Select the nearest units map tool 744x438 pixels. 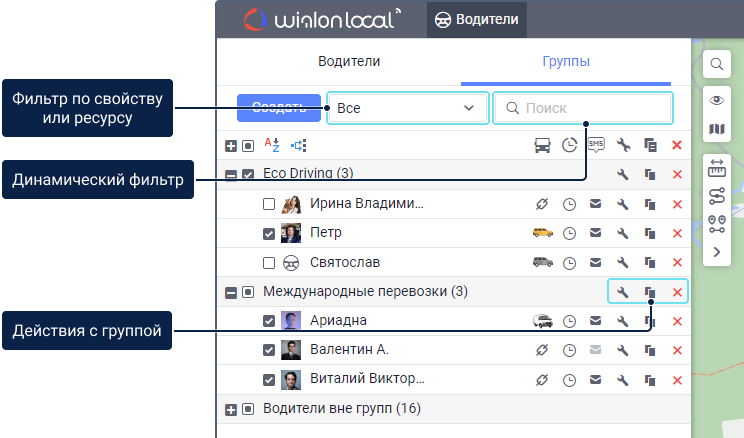click(717, 224)
